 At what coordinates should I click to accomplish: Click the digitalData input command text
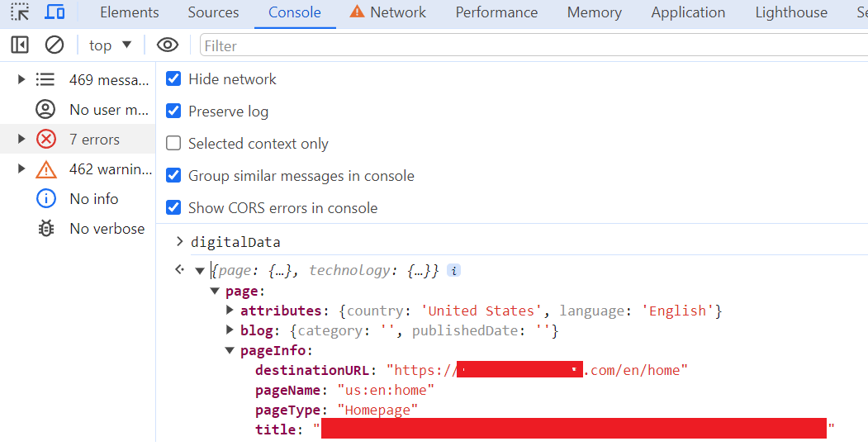(235, 242)
